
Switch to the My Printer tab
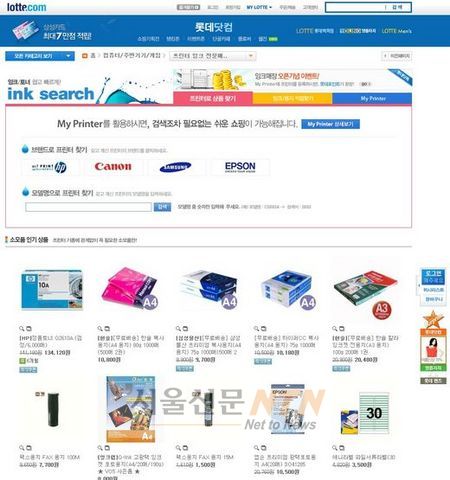click(372, 99)
